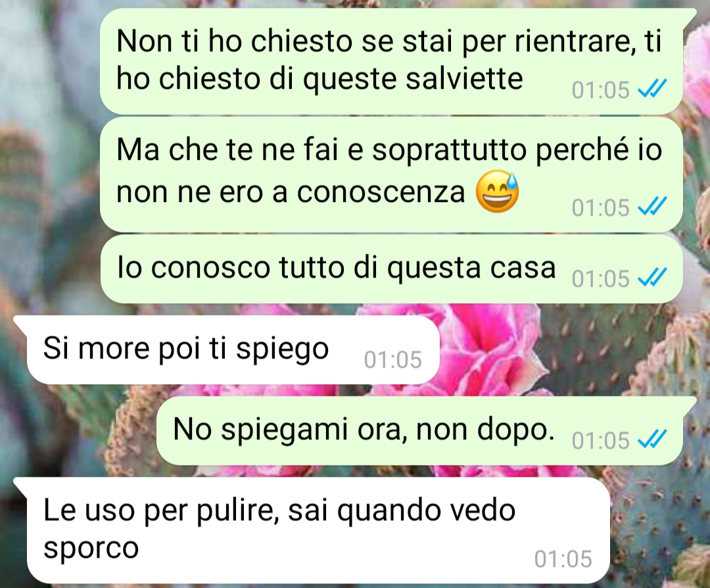Tap the read ticks beside 'Io conosco tutto'
The image size is (710, 588).
pyautogui.click(x=652, y=278)
